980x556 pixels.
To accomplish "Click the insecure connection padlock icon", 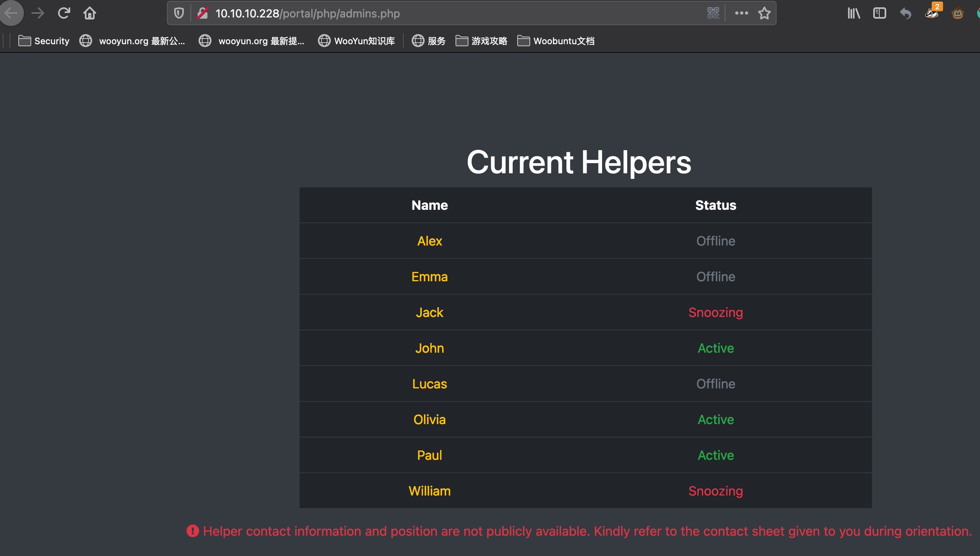I will click(x=203, y=13).
